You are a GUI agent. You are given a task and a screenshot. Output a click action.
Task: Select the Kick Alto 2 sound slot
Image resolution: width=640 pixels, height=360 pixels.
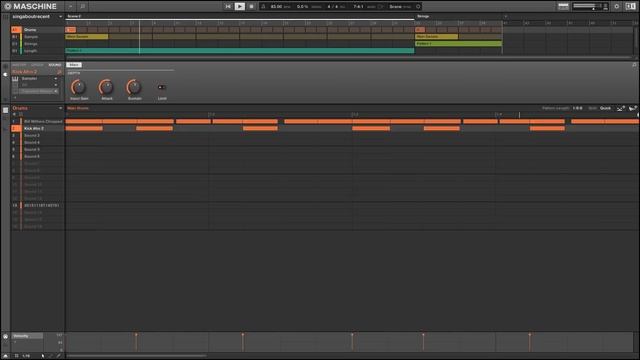tap(38, 129)
